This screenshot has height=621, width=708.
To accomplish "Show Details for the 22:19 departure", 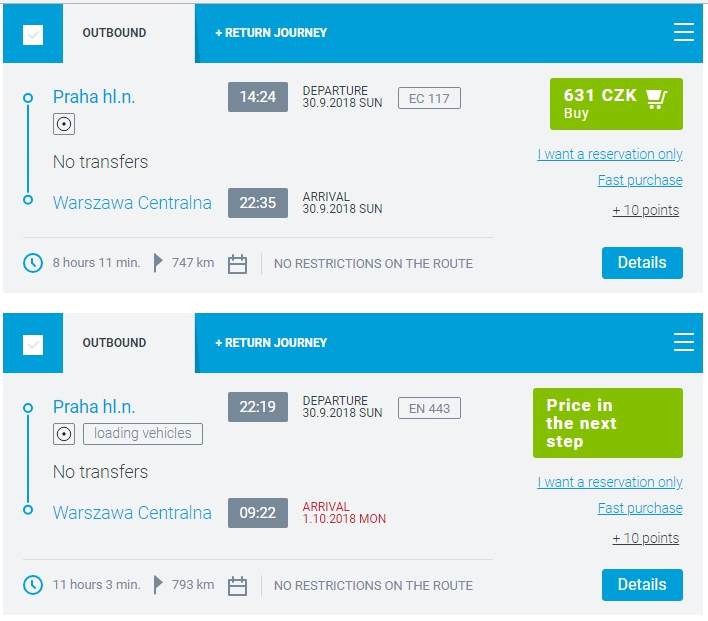I will click(x=642, y=585).
